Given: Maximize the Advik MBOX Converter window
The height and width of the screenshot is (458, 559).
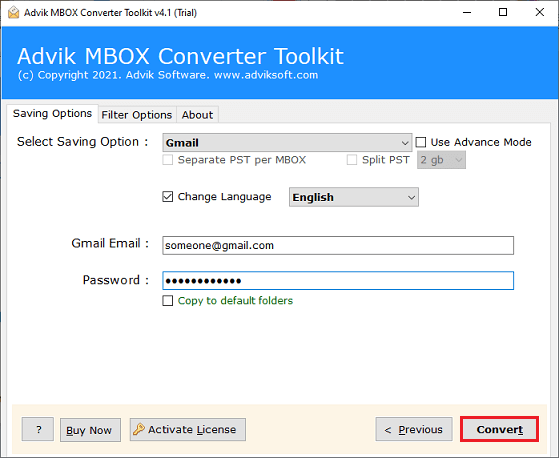Looking at the screenshot, I should (503, 12).
